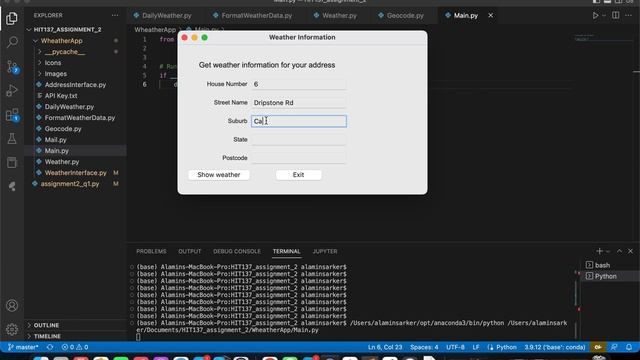This screenshot has width=640, height=360.
Task: Close the Main.py editor tab
Action: (491, 16)
